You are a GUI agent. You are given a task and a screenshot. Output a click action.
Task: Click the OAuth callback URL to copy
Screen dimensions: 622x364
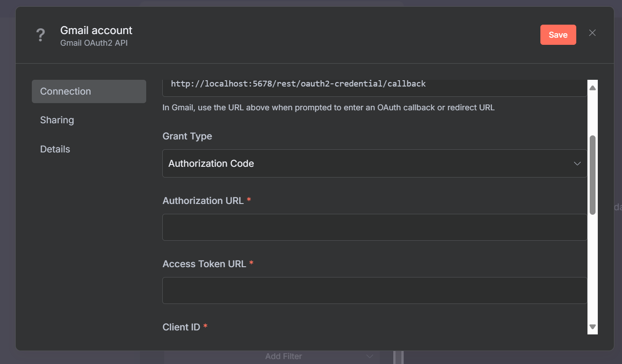pos(298,84)
